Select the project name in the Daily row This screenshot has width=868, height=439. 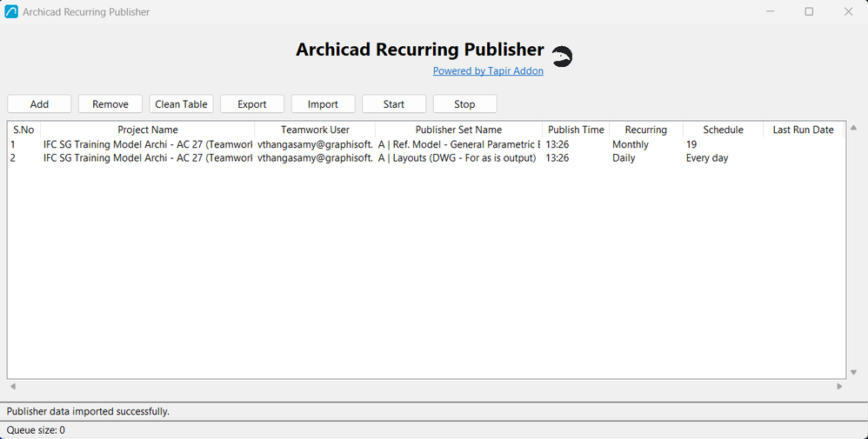point(148,157)
